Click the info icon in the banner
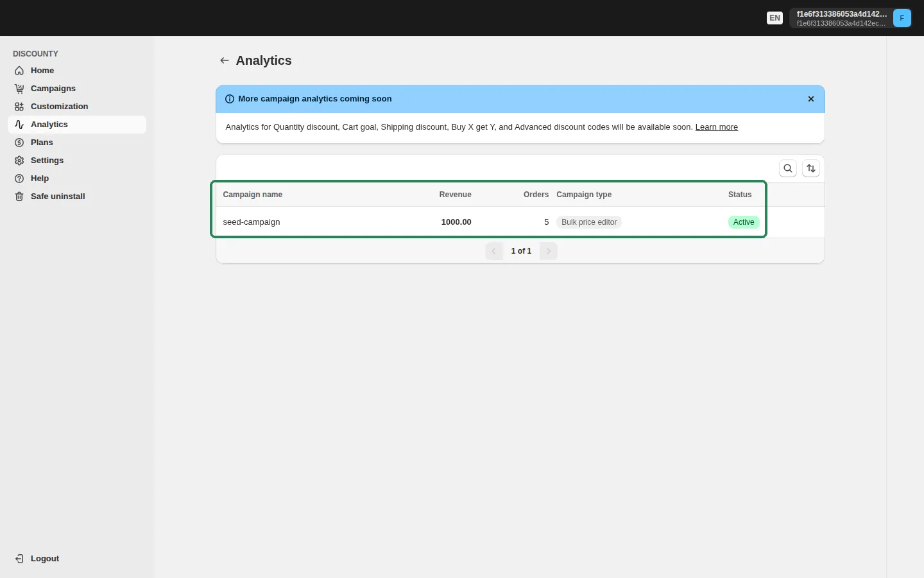The height and width of the screenshot is (578, 924). pos(230,99)
